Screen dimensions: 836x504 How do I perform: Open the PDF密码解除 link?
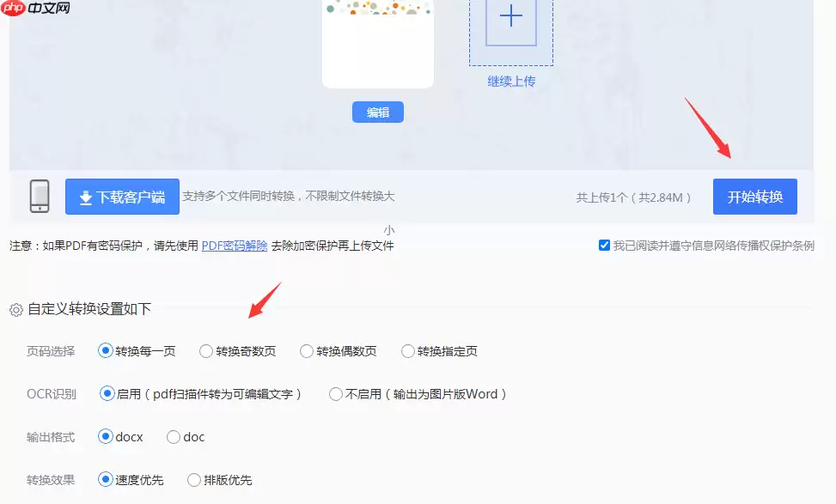click(x=234, y=246)
